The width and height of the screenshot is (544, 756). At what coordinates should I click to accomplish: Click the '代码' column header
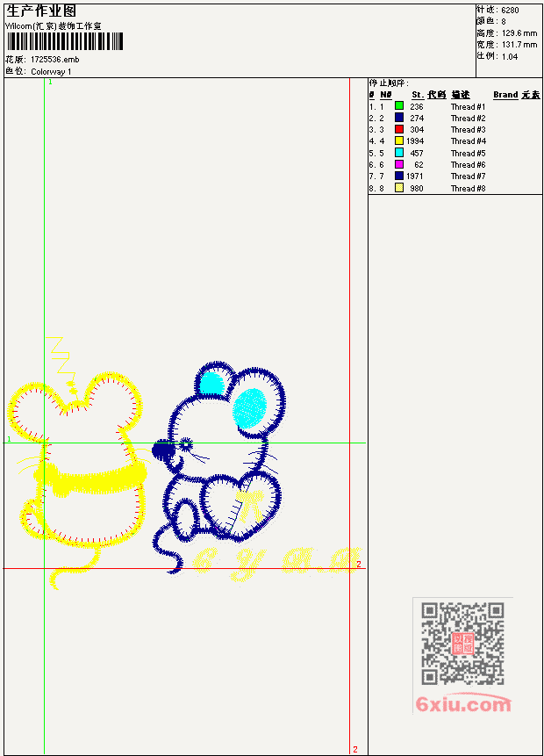point(437,95)
